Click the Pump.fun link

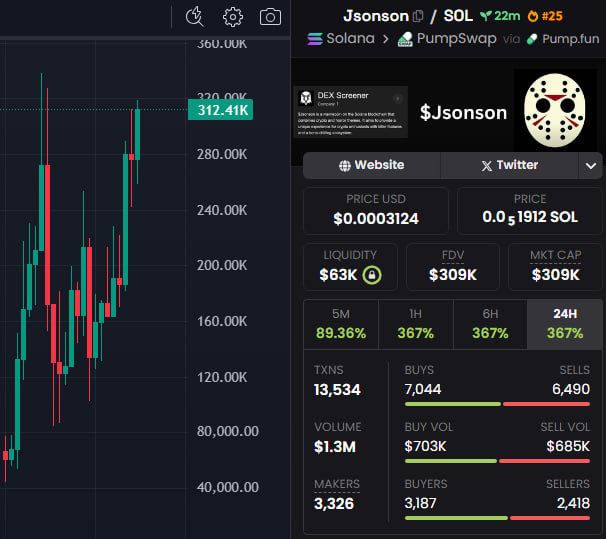(x=570, y=39)
